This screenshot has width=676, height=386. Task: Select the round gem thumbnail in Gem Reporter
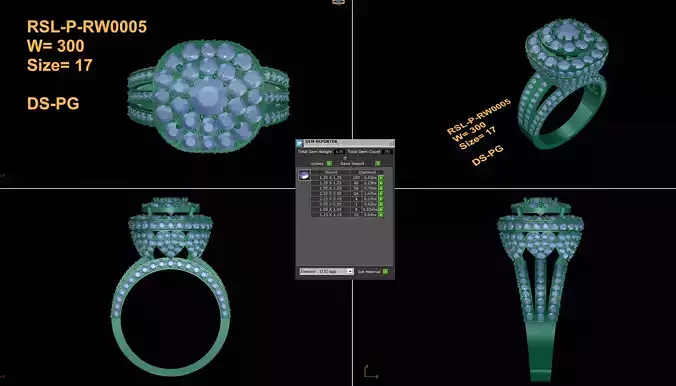click(x=304, y=175)
